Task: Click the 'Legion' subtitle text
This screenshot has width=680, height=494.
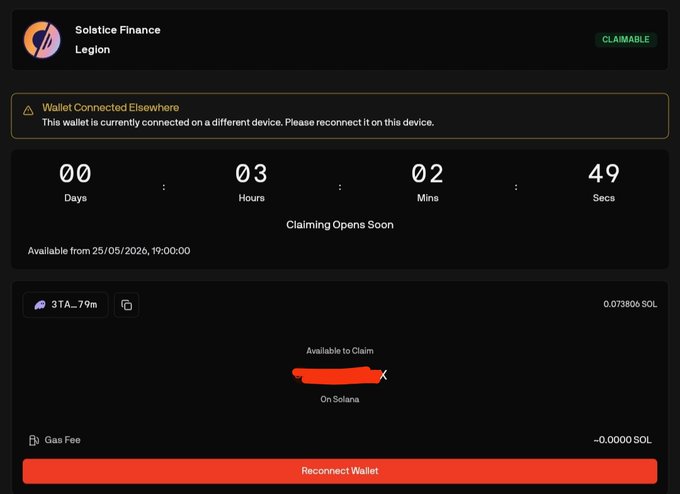Action: coord(92,49)
